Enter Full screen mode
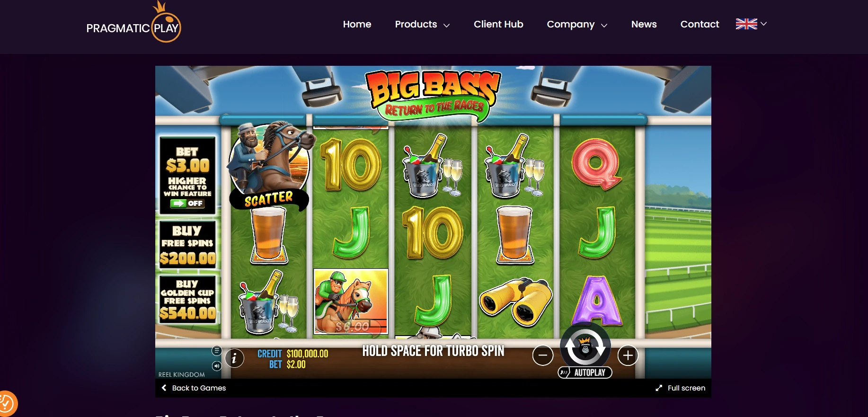Viewport: 868px width, 417px height. (681, 388)
